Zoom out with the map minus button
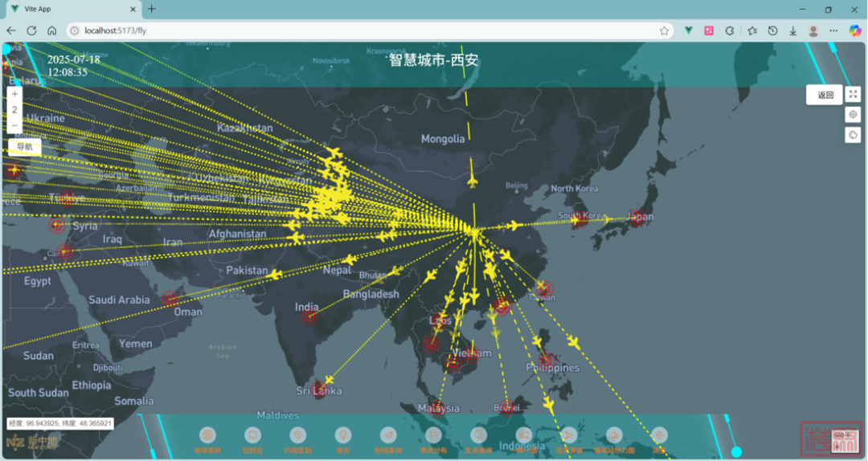This screenshot has width=868, height=461. (14, 125)
